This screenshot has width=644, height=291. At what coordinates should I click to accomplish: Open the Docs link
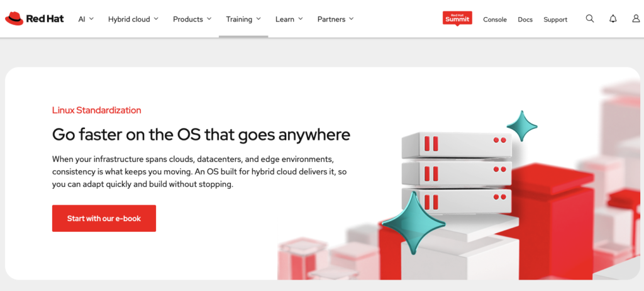(525, 20)
